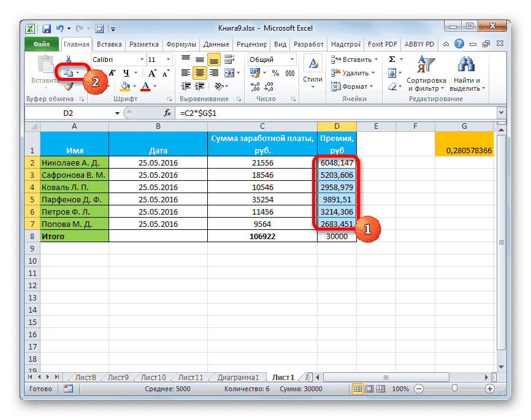Click the AutoSum sigma icon

tap(392, 58)
